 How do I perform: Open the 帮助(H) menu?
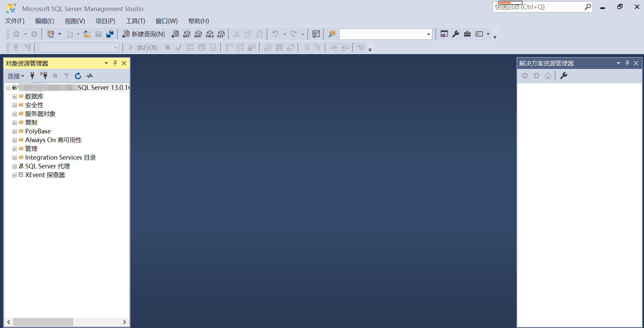[x=199, y=21]
